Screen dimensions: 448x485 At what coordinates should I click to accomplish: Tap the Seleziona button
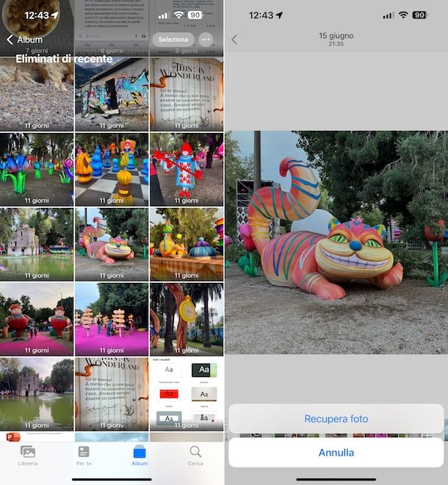tap(173, 40)
